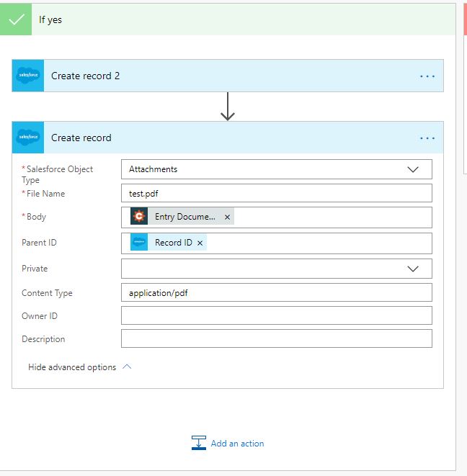The image size is (467, 476).
Task: Click the File Name field containing test.pdf
Action: [x=277, y=193]
